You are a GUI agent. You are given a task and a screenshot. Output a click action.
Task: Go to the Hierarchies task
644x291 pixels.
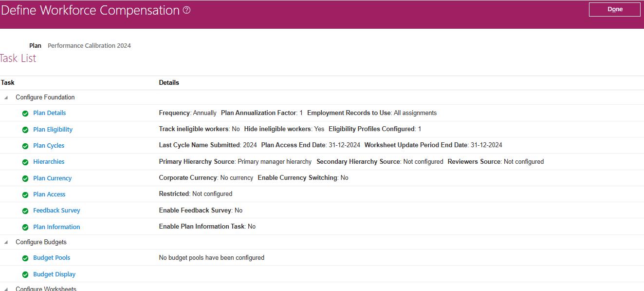[x=49, y=162]
